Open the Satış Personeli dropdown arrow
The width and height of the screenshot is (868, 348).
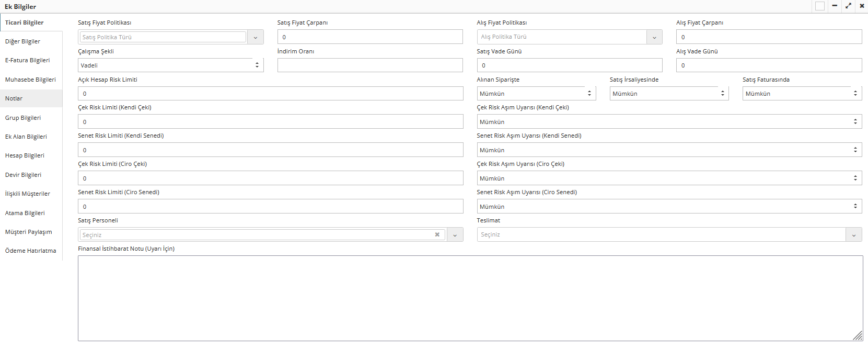pos(455,235)
